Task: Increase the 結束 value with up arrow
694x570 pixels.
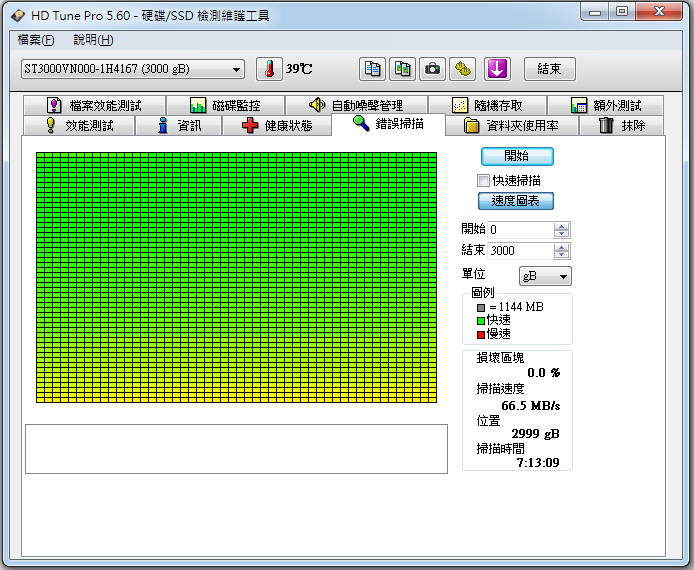Action: pos(562,247)
